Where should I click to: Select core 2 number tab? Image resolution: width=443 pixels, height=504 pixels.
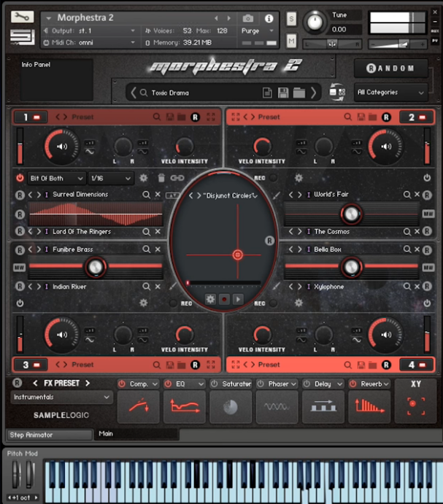click(416, 117)
